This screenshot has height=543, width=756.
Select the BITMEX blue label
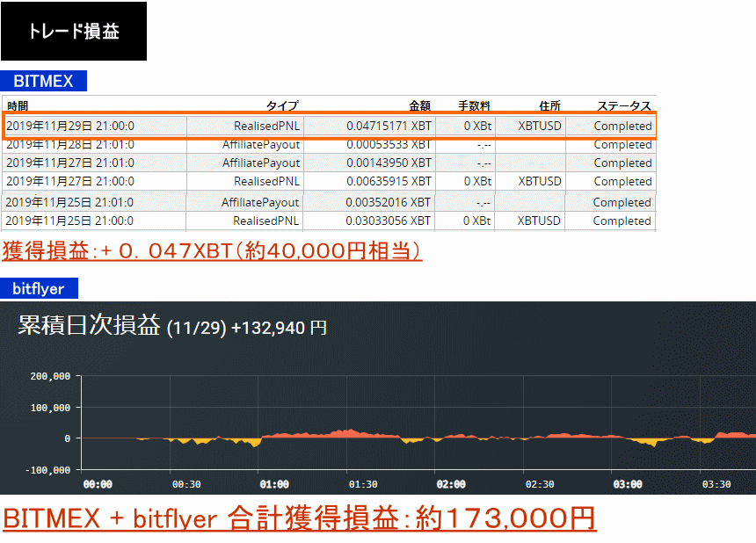(43, 82)
